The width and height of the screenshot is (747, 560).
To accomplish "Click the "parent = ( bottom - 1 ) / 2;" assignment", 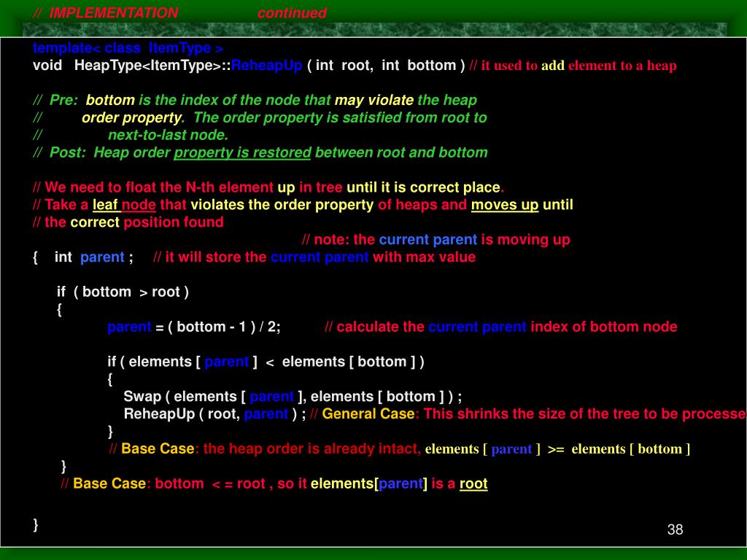I will click(194, 327).
